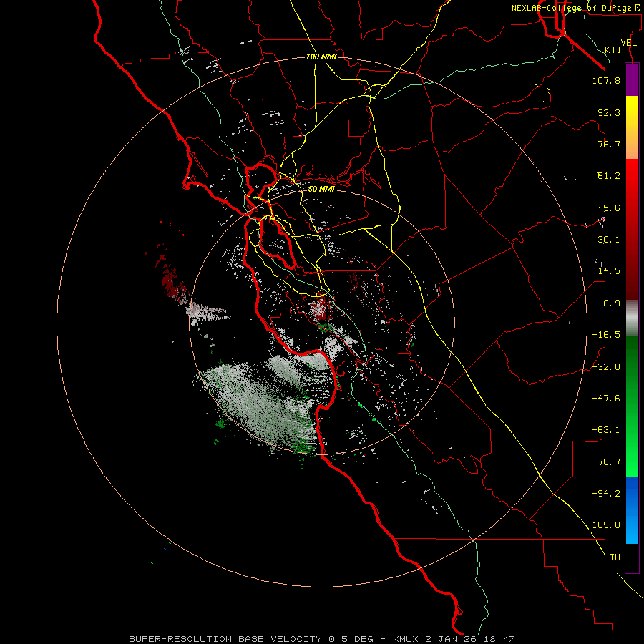Click the 30.1 velocity scale value

[x=609, y=240]
